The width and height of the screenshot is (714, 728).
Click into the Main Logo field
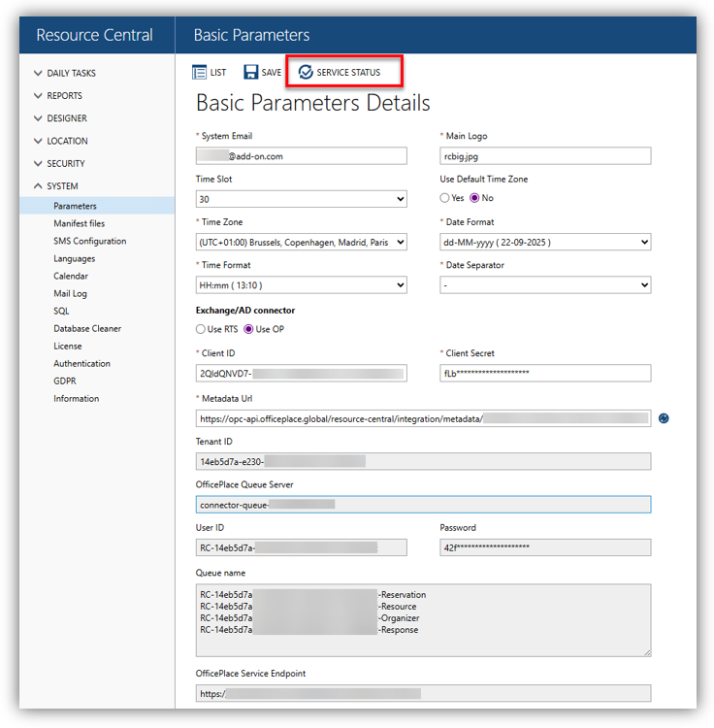point(545,156)
